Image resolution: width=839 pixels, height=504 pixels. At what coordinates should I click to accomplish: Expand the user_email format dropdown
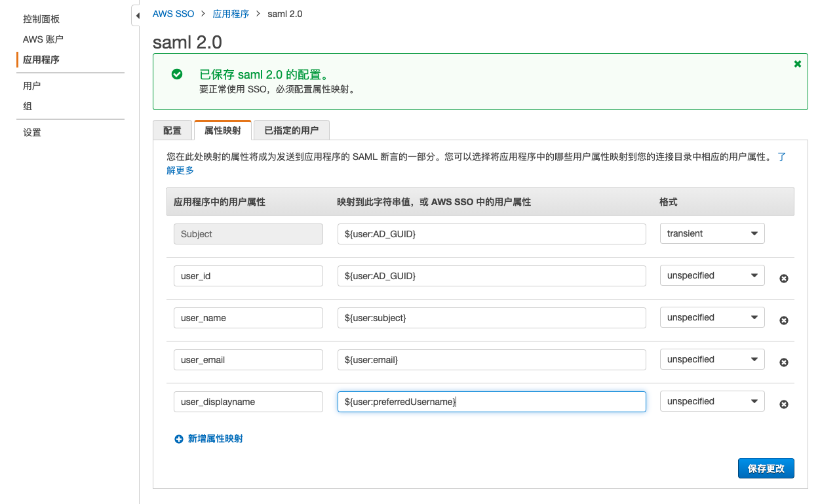click(712, 360)
